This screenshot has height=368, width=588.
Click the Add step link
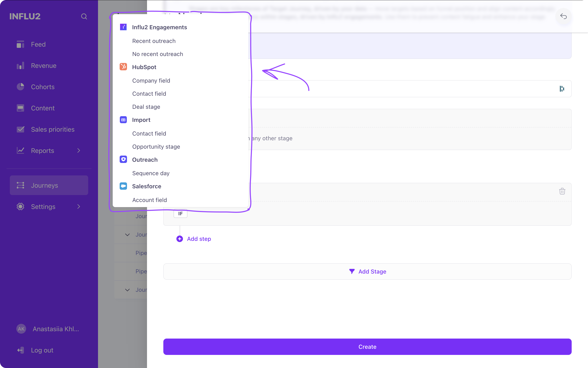tap(199, 239)
